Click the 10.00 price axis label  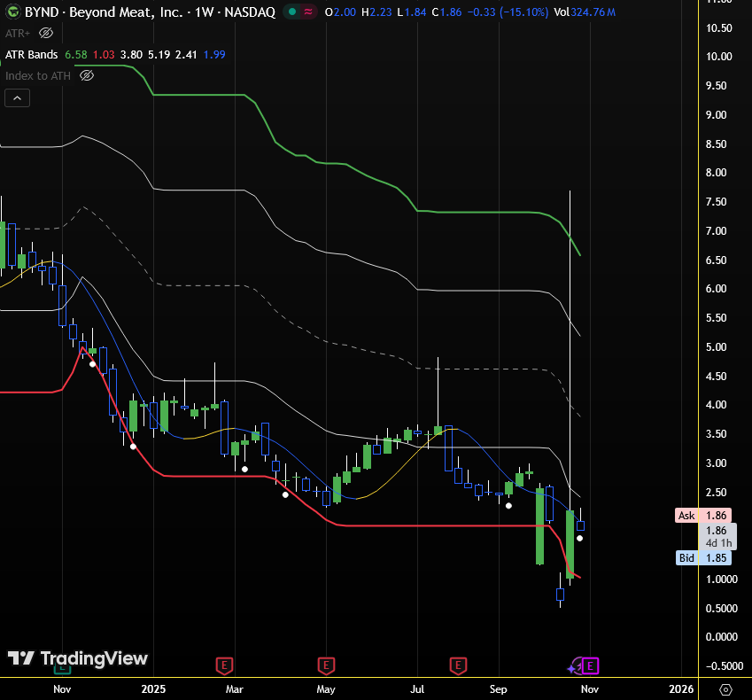[719, 56]
